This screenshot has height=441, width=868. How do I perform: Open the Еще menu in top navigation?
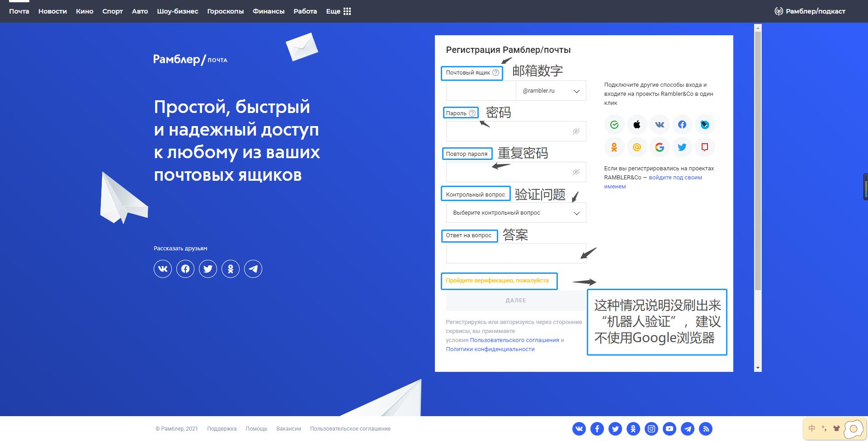pyautogui.click(x=338, y=11)
